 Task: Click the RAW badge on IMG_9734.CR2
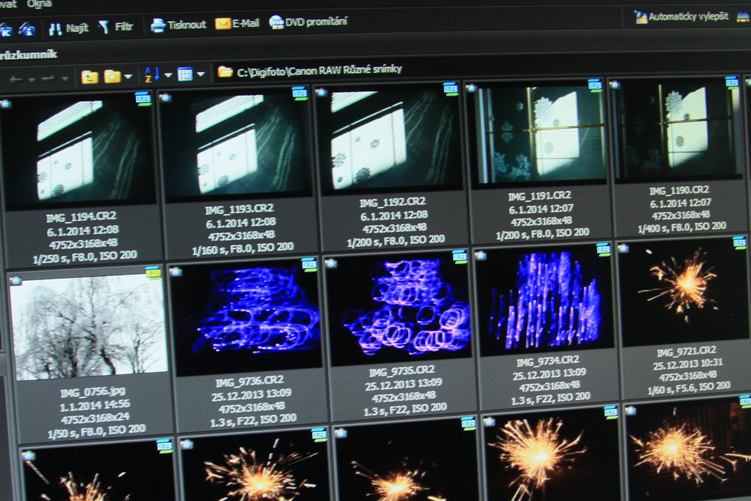pyautogui.click(x=603, y=249)
